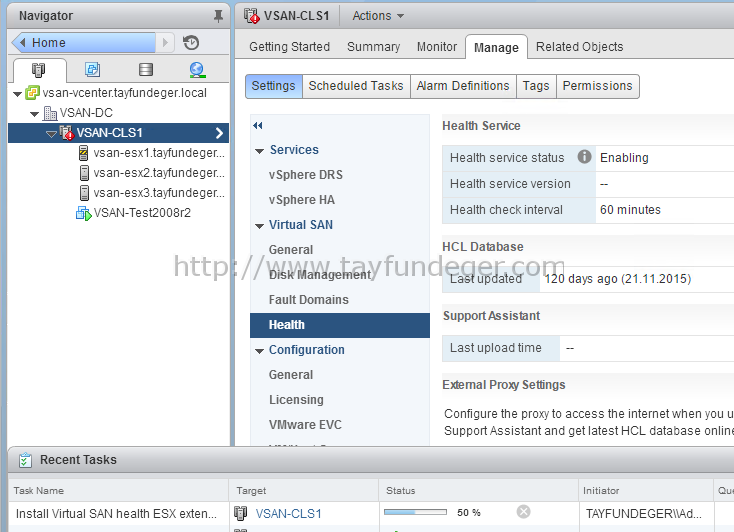Viewport: 734px width, 532px height.
Task: Open vSphere HA settings
Action: pyautogui.click(x=301, y=200)
